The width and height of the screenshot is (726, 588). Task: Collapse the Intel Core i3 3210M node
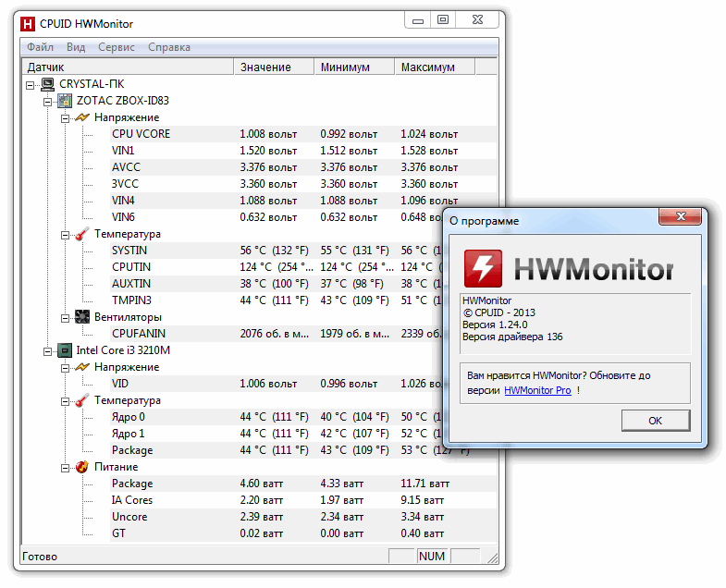coord(48,352)
